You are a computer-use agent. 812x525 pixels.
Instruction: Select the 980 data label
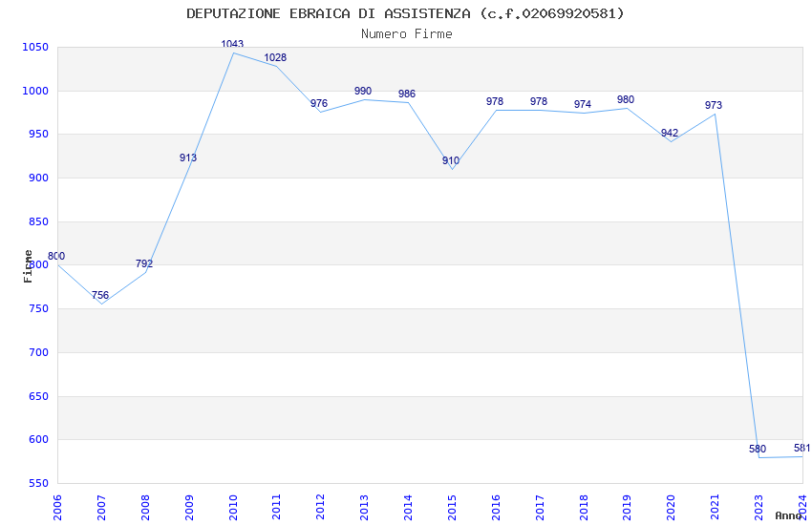coord(626,99)
